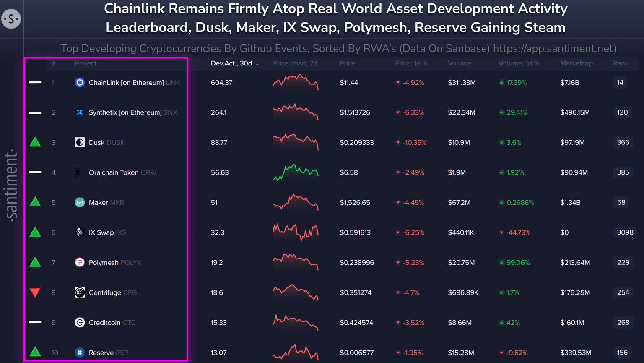Click the Creditcoin C icon
The width and height of the screenshot is (644, 363).
point(80,323)
